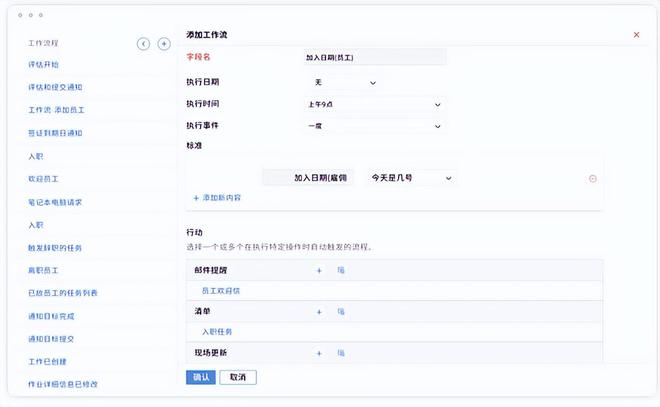This screenshot has height=407, width=660.
Task: Select 作业详细信息已修改 in the sidebar
Action: point(63,384)
